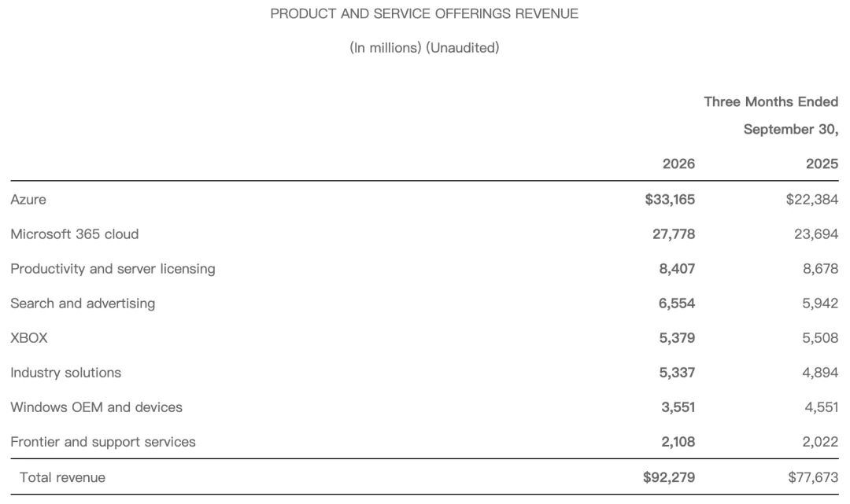Click the XBOX 2026 value 5,379

click(677, 338)
